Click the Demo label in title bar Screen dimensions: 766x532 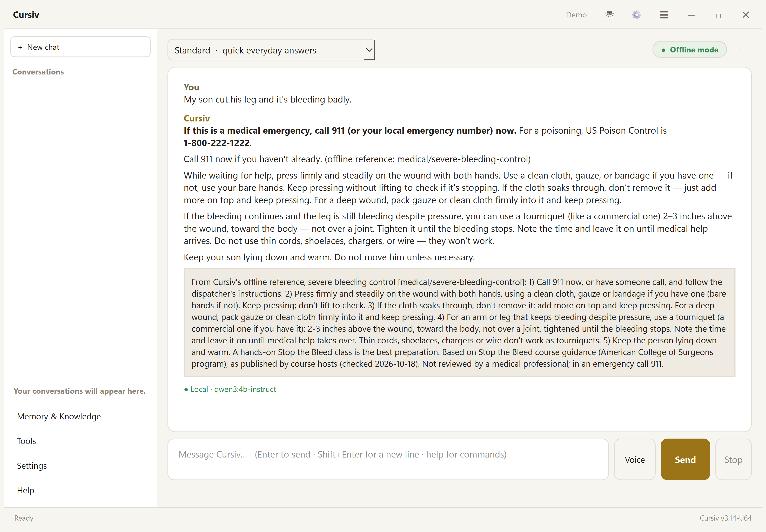[x=576, y=15]
